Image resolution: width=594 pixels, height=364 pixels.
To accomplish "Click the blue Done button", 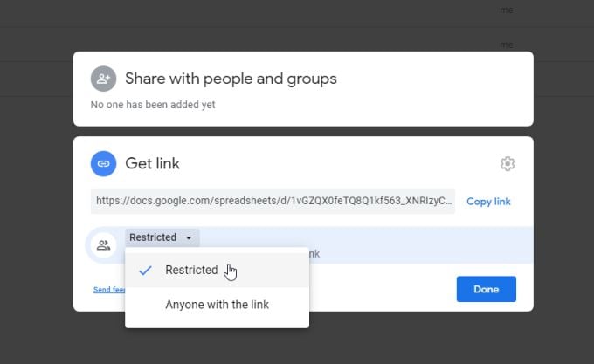I will click(486, 289).
